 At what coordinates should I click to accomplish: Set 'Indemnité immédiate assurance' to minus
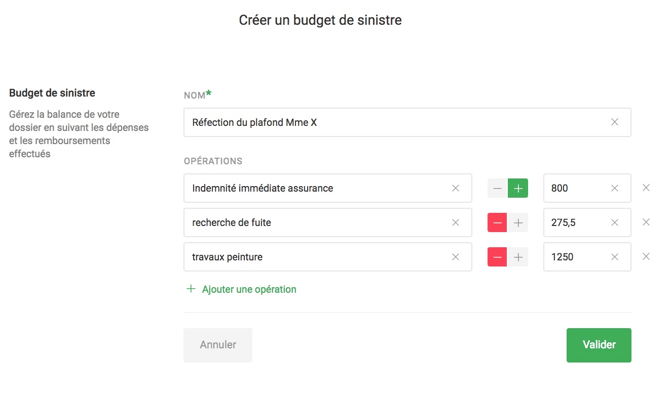pos(497,188)
